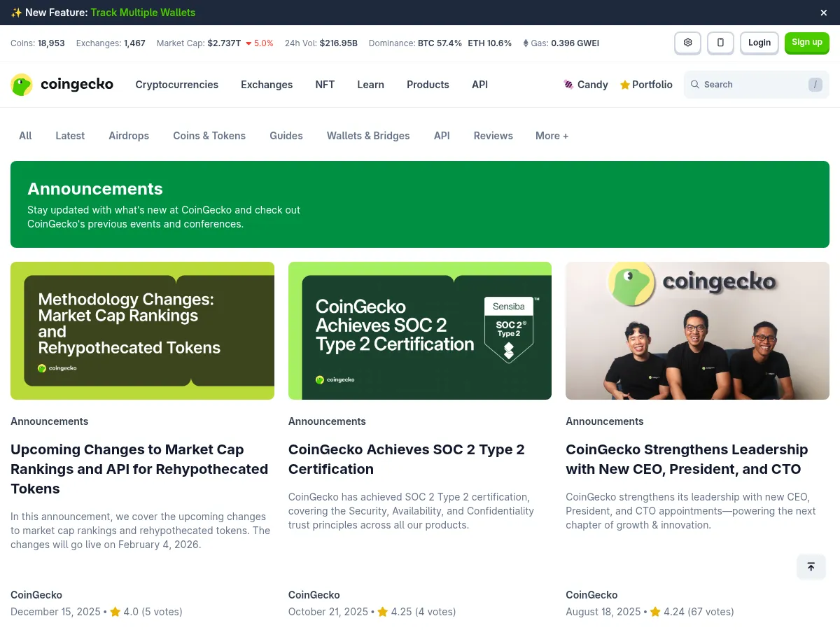This screenshot has height=630, width=840.
Task: Click the 4.24 star rating control
Action: (655, 611)
